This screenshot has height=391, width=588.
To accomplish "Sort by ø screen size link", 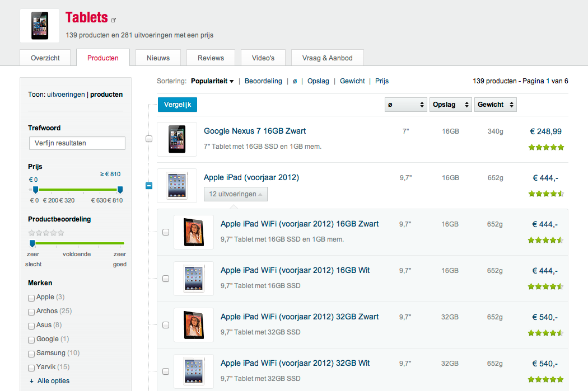I will click(x=295, y=81).
